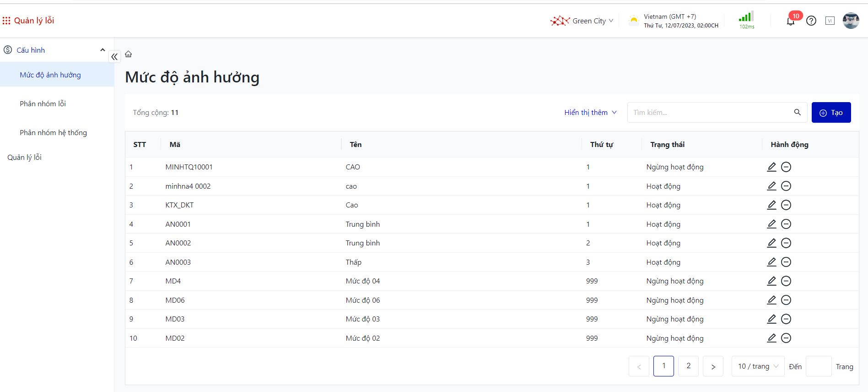Screen dimensions: 868x392
Task: Click the search magnifier icon
Action: click(x=797, y=112)
